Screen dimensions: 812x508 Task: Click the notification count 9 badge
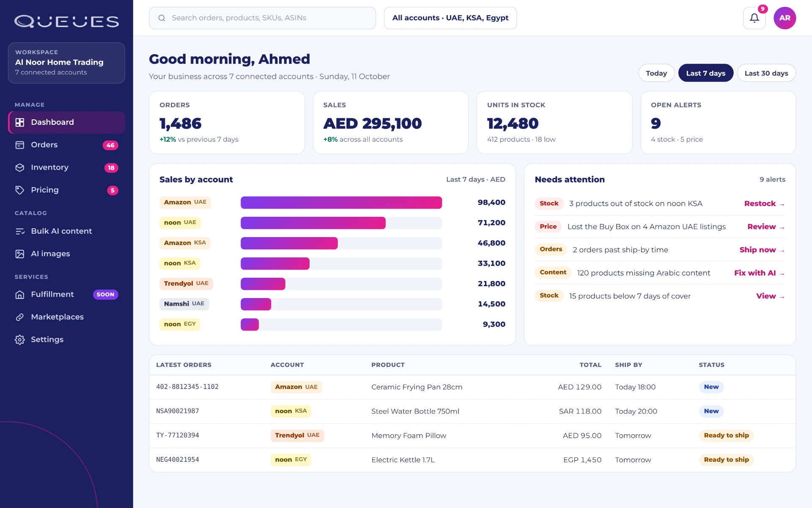pyautogui.click(x=763, y=9)
